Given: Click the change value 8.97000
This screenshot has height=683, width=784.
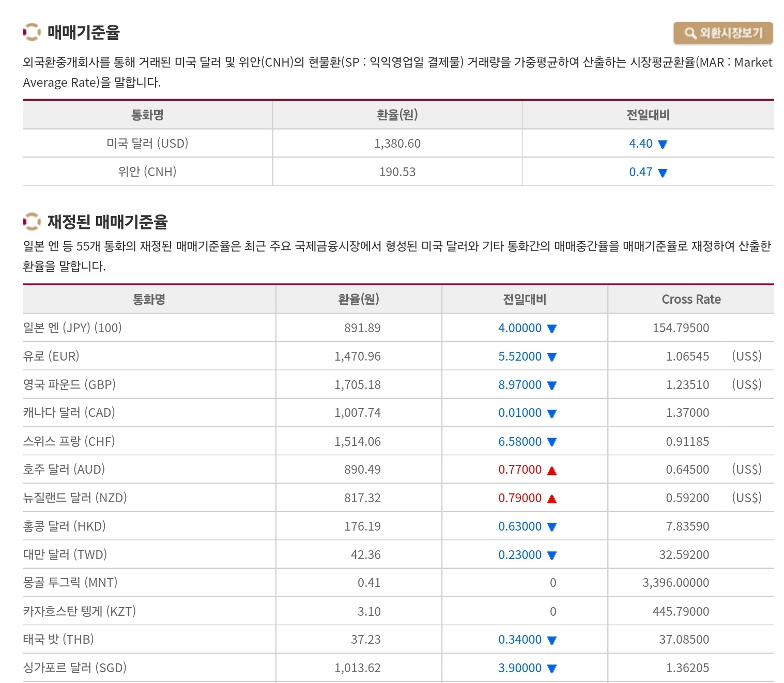Looking at the screenshot, I should (520, 385).
